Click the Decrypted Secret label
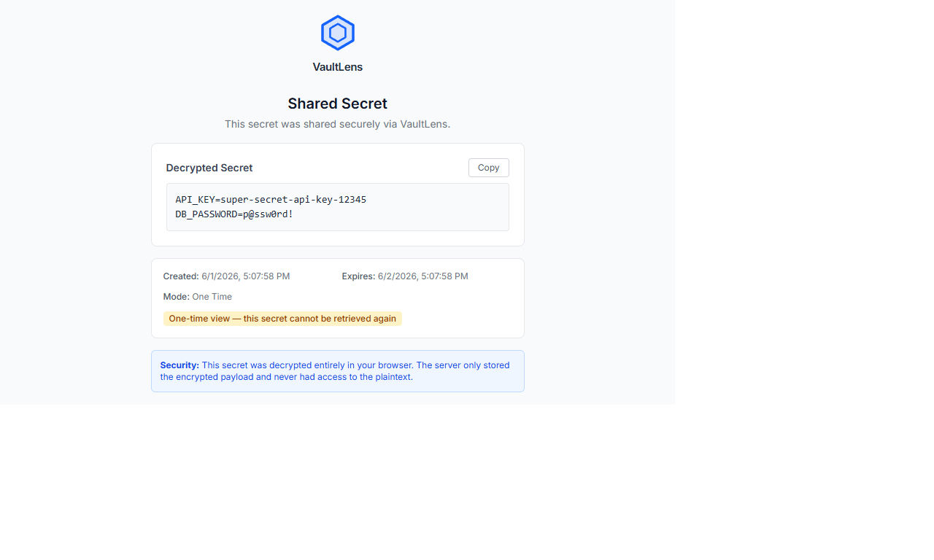This screenshot has height=560, width=934. [209, 168]
